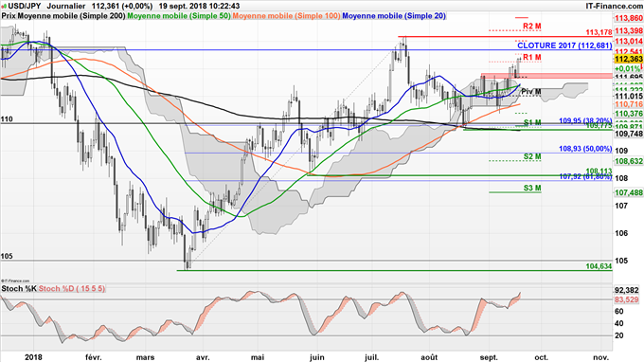
Task: Select the Prix legend label
Action: pos(9,16)
